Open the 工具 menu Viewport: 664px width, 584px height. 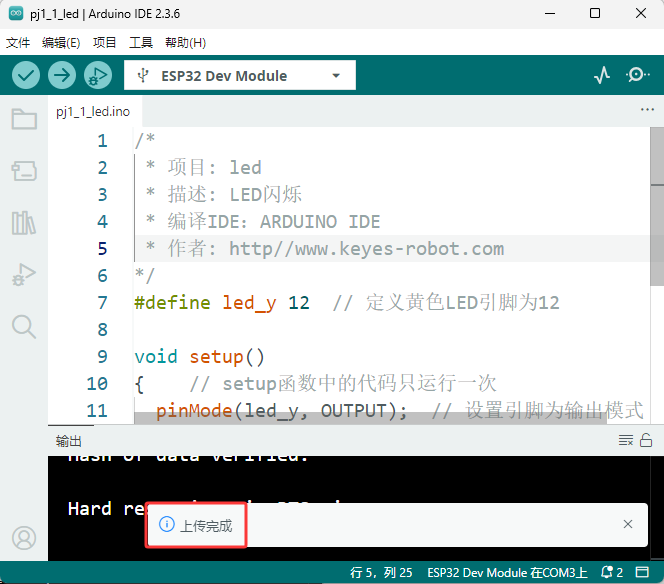click(141, 42)
